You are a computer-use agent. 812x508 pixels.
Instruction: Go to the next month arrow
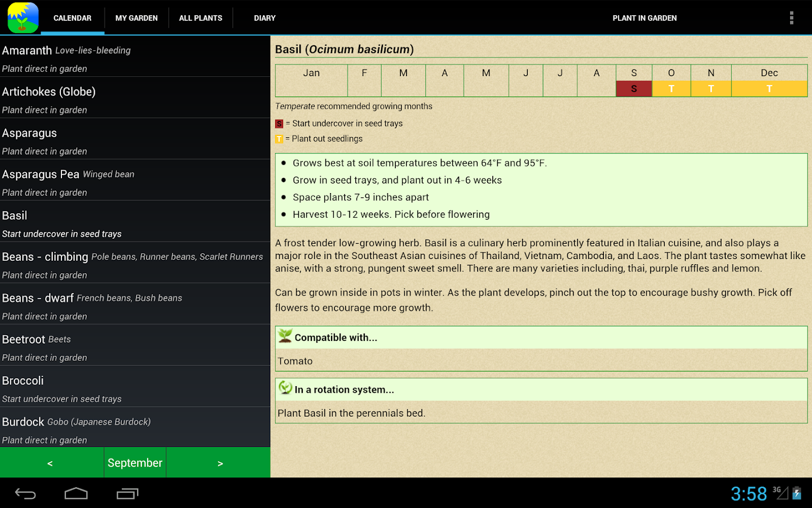tap(219, 463)
